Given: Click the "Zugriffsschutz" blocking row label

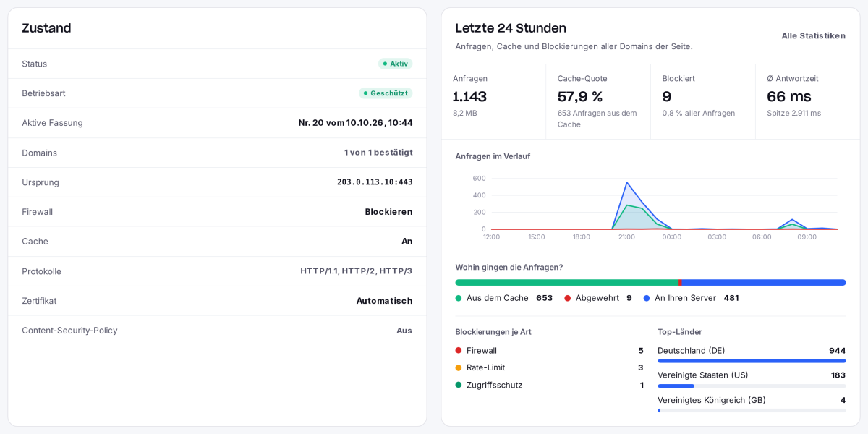Looking at the screenshot, I should tap(495, 385).
